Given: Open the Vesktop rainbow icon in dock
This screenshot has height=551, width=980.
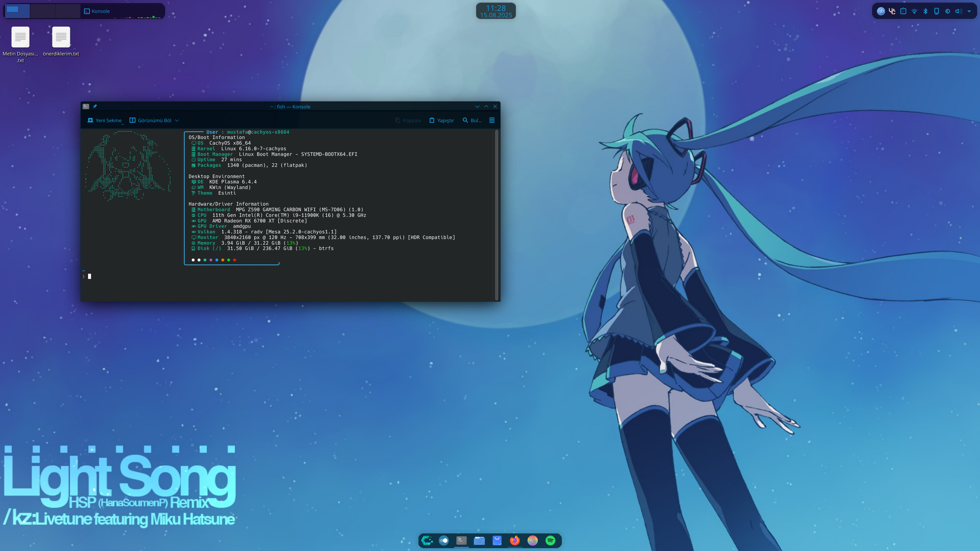Looking at the screenshot, I should [x=533, y=540].
